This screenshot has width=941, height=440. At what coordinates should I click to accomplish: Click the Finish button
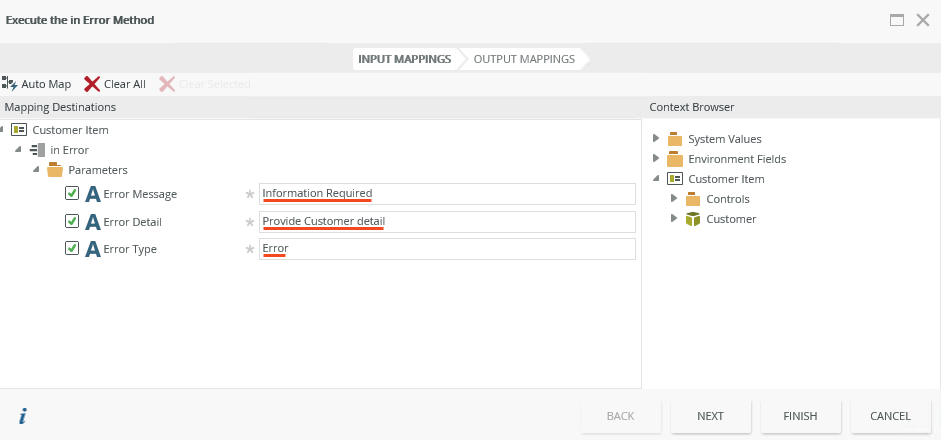(x=800, y=416)
